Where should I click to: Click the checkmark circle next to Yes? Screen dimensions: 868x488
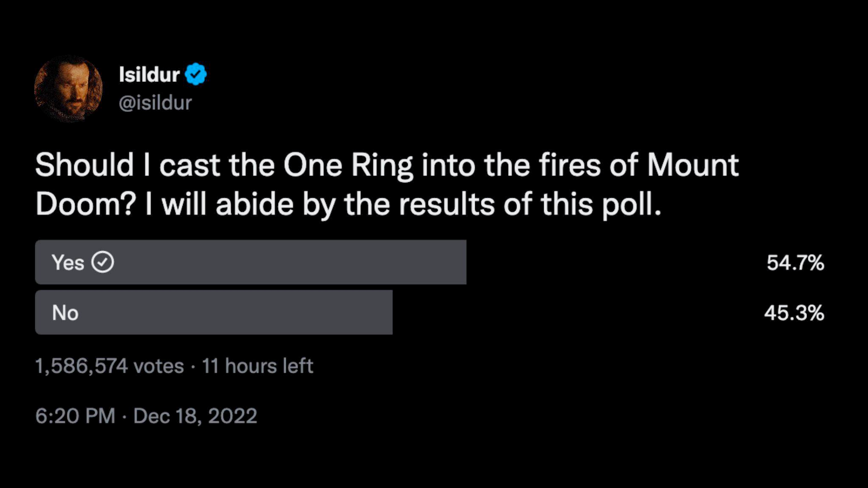[x=103, y=262]
